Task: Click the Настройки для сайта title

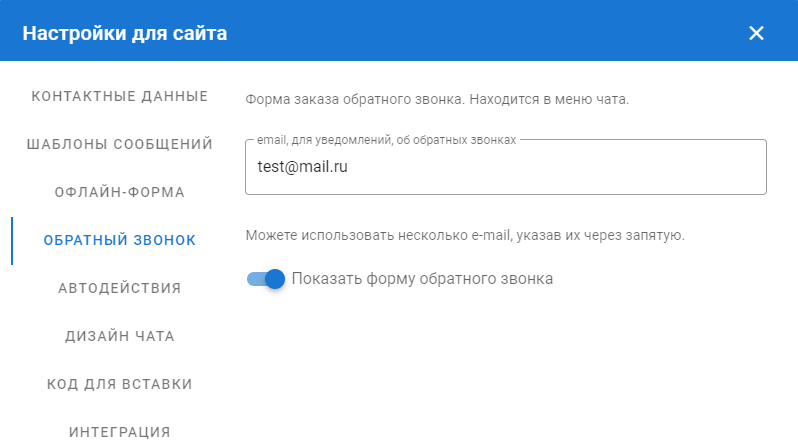Action: (125, 33)
